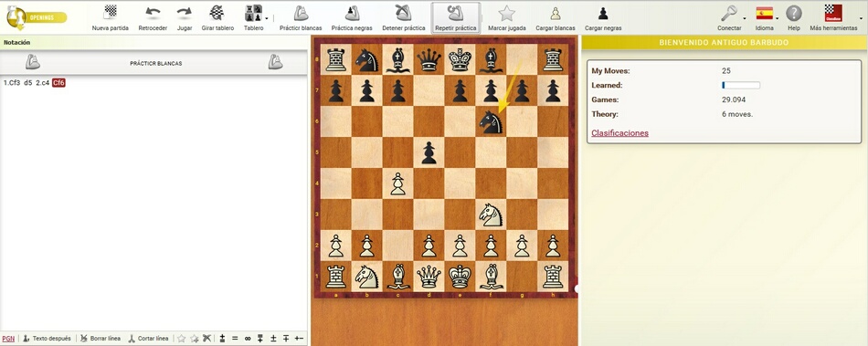Click the Learned progress bar
This screenshot has width=868, height=346.
click(741, 85)
